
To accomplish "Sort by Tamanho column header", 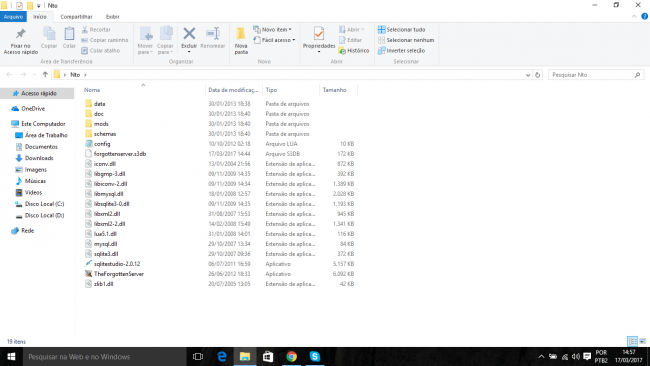I will point(334,90).
